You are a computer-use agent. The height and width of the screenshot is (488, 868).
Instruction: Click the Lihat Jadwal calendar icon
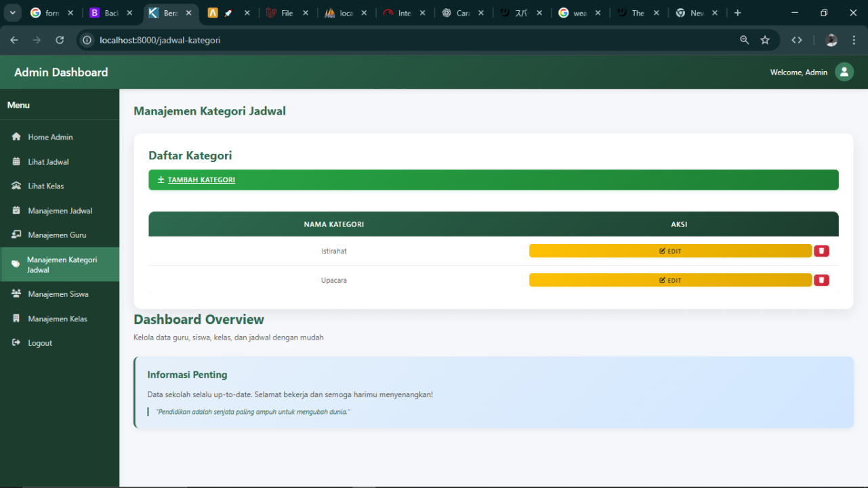tap(16, 162)
